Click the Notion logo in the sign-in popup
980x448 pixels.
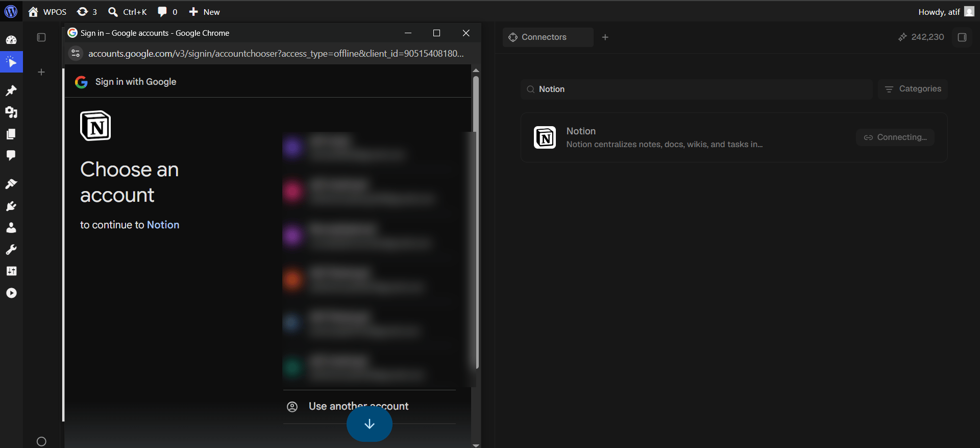pyautogui.click(x=95, y=126)
